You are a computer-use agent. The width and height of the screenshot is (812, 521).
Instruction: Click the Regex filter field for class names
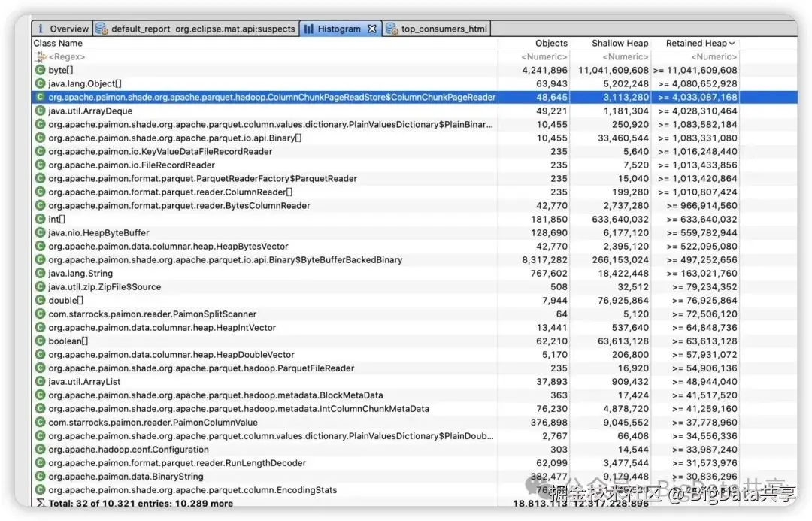tap(66, 56)
